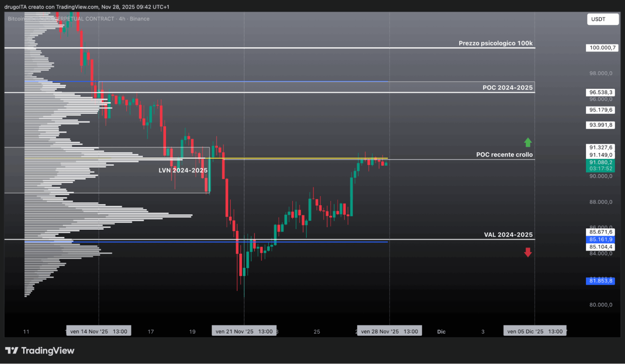Screen dimensions: 625x364
Task: Click the 'ven 14 Nov '25 13:00' time marker
Action: 99,331
